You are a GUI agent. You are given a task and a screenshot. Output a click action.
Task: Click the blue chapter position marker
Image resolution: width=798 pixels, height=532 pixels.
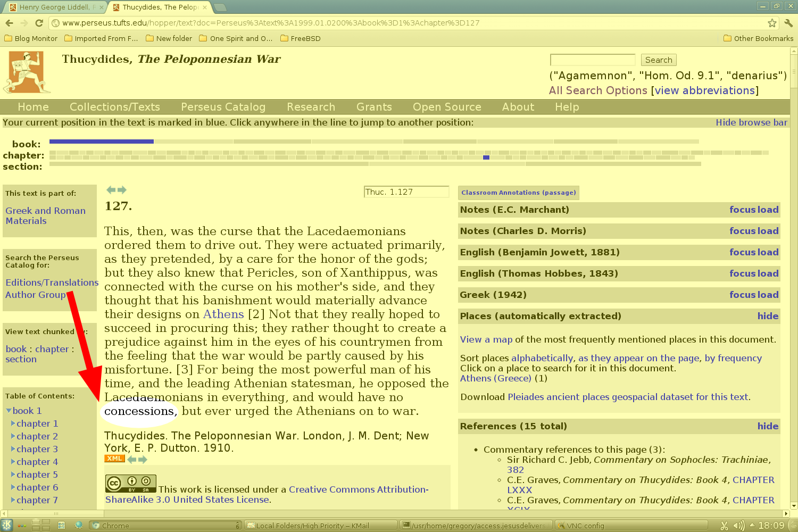tap(486, 157)
